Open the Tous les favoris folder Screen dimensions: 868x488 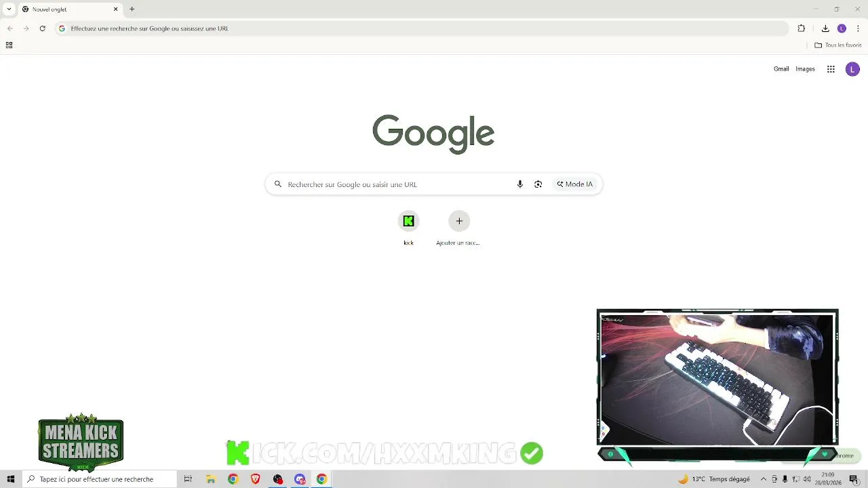coord(838,45)
